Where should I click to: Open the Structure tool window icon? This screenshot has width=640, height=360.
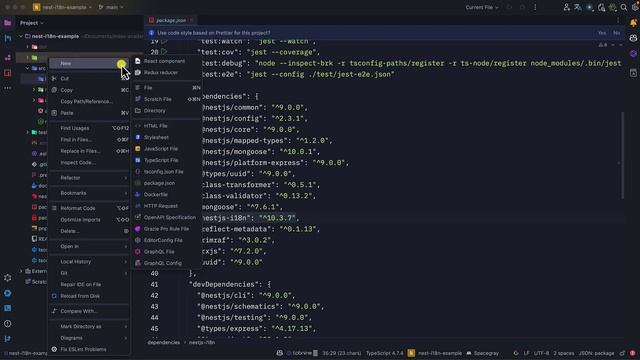coord(8,57)
